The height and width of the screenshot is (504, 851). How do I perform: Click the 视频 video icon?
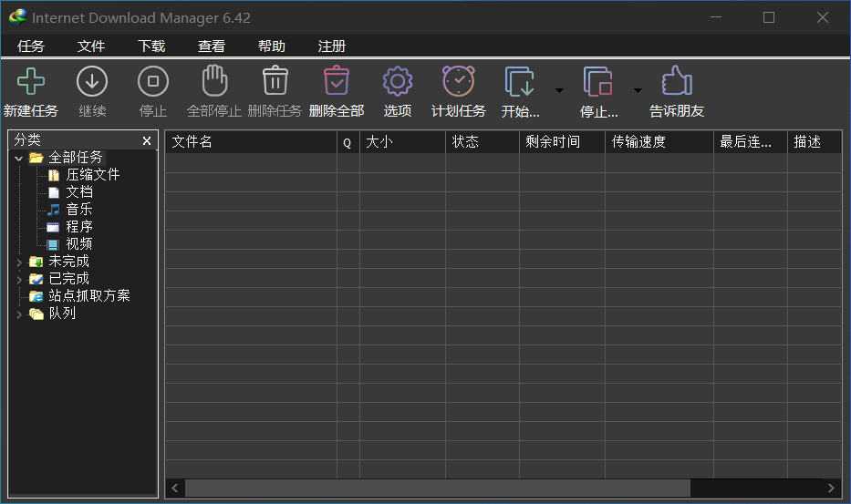click(53, 244)
